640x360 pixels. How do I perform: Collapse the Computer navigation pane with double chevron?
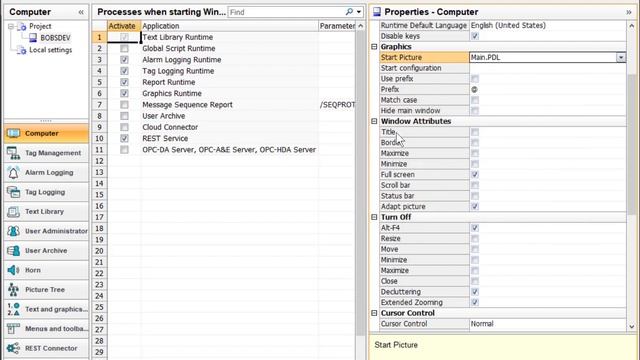pos(81,12)
